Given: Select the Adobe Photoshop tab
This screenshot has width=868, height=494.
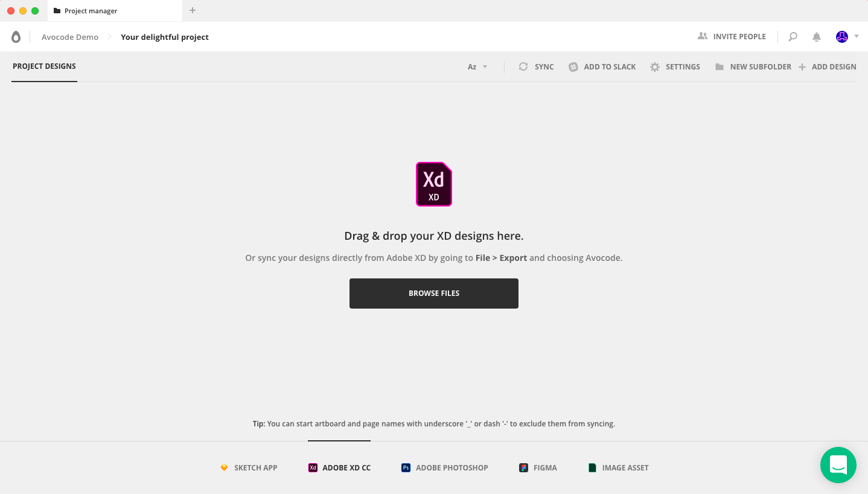Looking at the screenshot, I should pos(445,467).
